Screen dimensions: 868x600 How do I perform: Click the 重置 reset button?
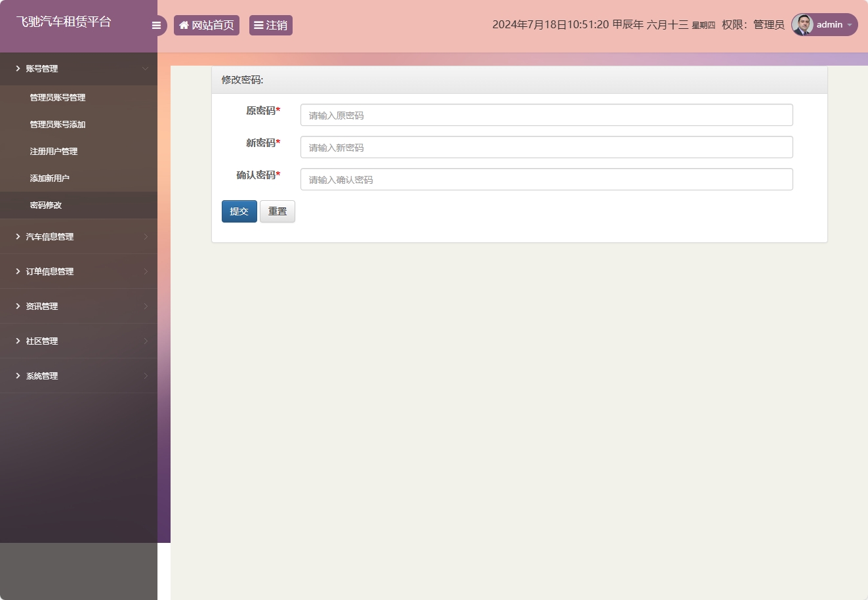click(x=278, y=211)
